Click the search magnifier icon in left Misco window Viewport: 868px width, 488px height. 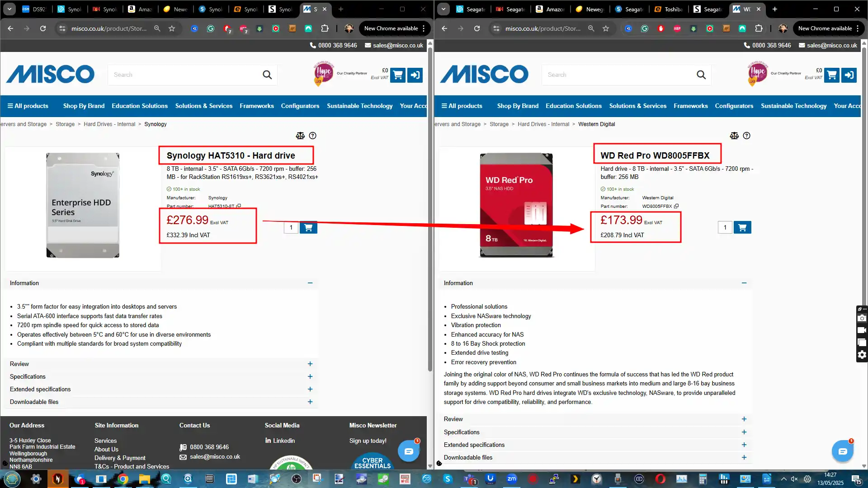(x=267, y=75)
